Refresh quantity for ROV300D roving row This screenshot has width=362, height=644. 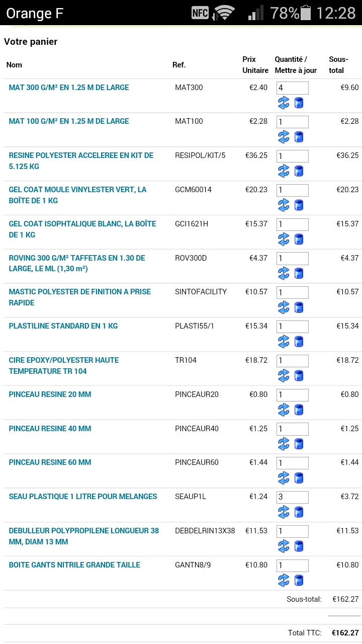coord(284,273)
